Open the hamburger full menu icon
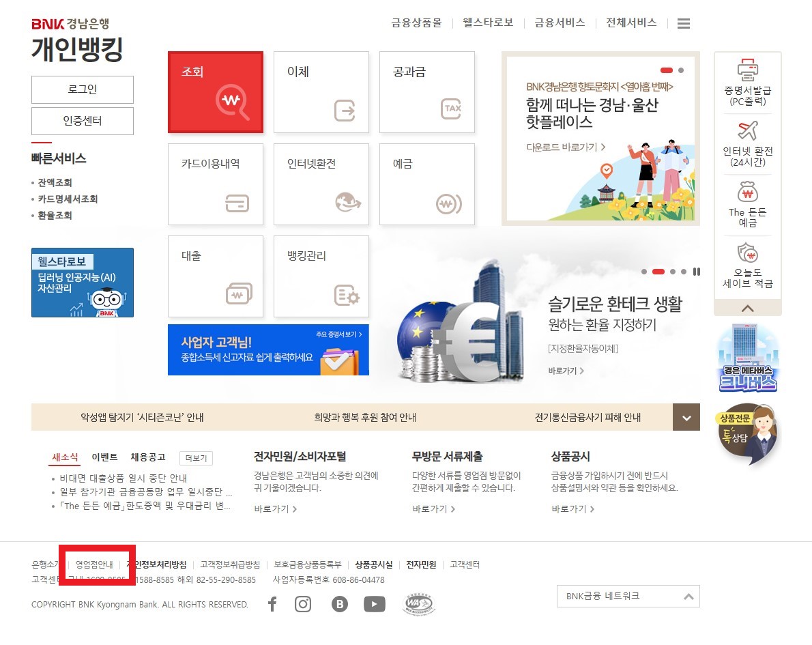 point(684,23)
